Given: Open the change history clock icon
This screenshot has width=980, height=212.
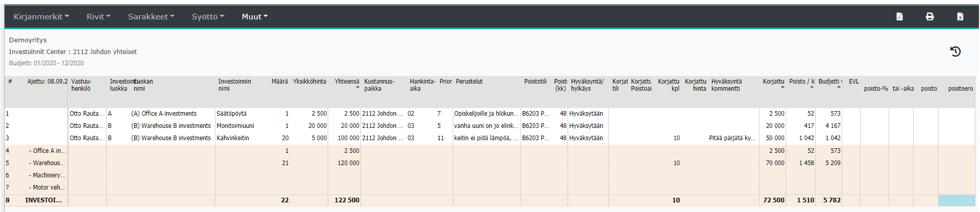Looking at the screenshot, I should (955, 51).
